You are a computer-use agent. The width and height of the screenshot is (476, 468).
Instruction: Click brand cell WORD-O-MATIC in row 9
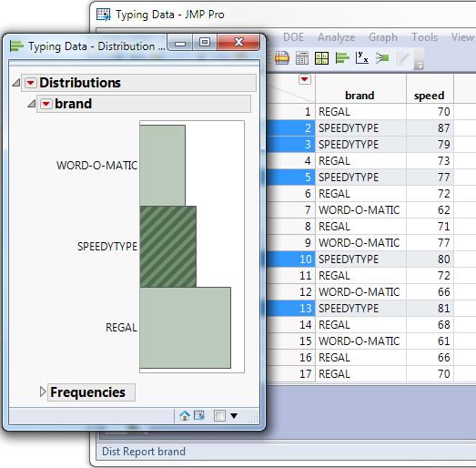tap(360, 243)
